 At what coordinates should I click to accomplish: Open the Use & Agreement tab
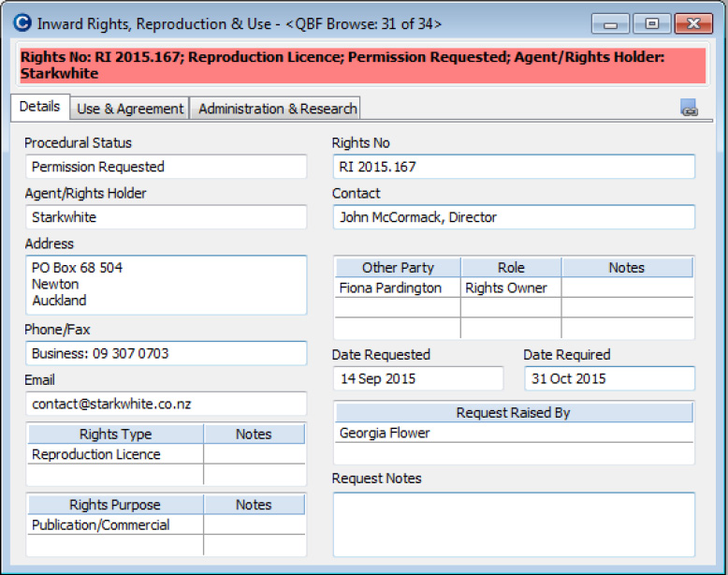click(130, 109)
